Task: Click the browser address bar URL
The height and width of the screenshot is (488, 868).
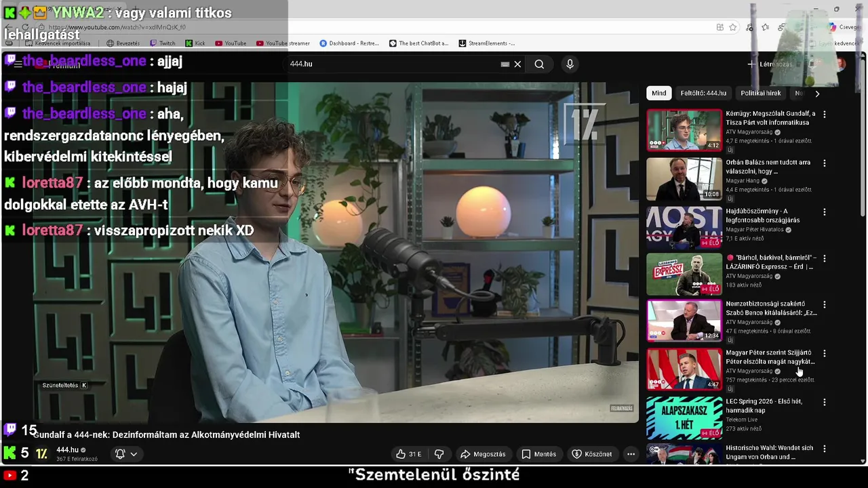Action: click(x=117, y=27)
